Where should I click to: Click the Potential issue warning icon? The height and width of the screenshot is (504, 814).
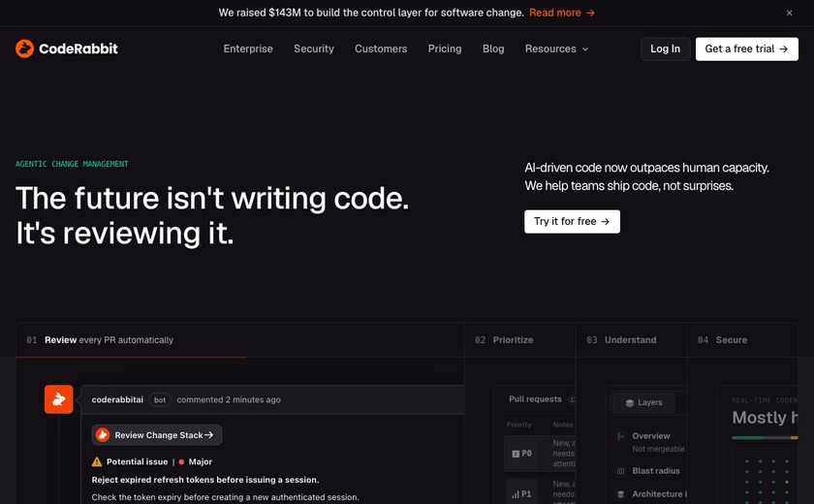click(97, 461)
